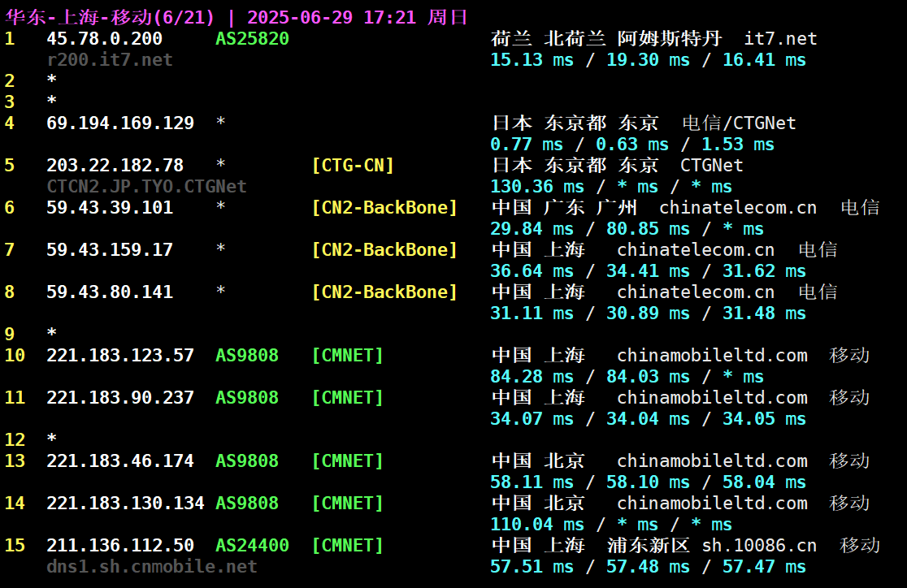Select IP 59.43.80.141
The height and width of the screenshot is (588, 907).
click(x=110, y=292)
